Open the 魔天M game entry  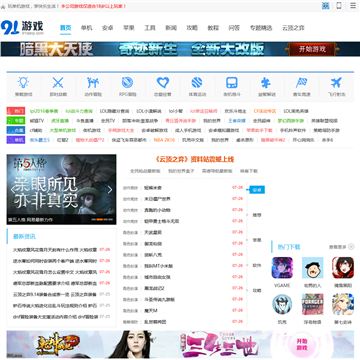(151, 311)
